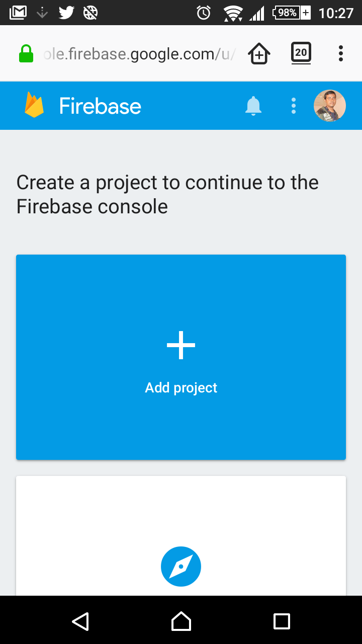Open Chrome's three-dot browser menu
Screen dimensions: 362x644
coord(340,53)
